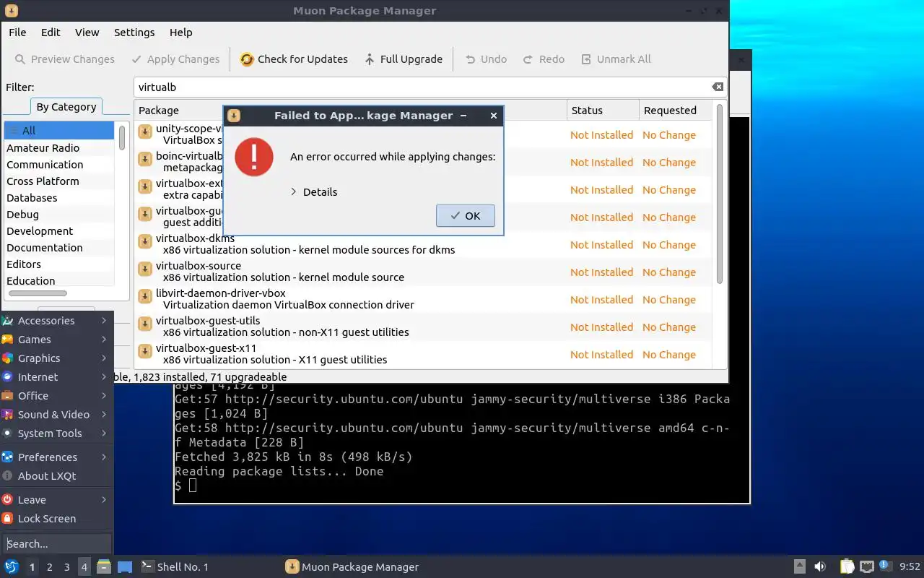Clear the filter text with the erase icon

(x=718, y=87)
